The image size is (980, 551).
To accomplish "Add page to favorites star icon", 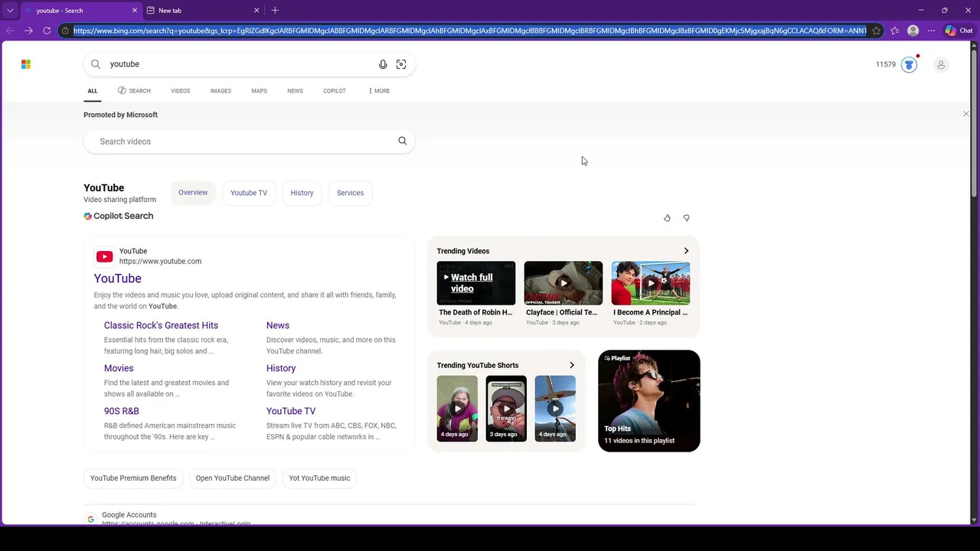I will [x=877, y=31].
